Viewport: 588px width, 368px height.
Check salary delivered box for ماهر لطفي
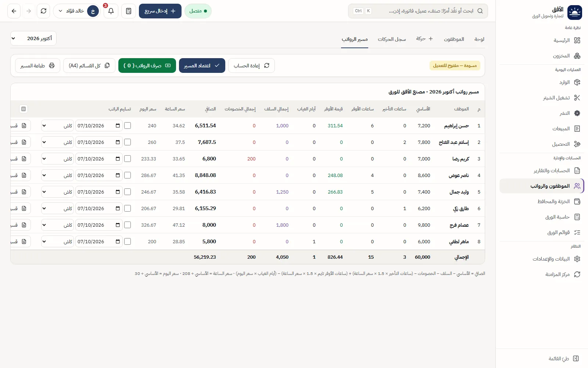[x=128, y=241]
